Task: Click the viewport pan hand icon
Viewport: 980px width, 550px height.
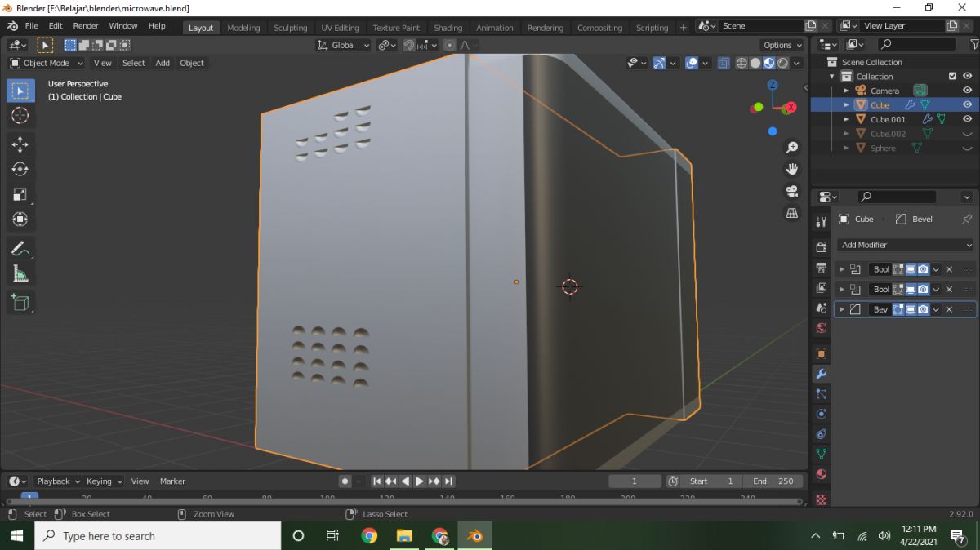Action: (x=791, y=169)
